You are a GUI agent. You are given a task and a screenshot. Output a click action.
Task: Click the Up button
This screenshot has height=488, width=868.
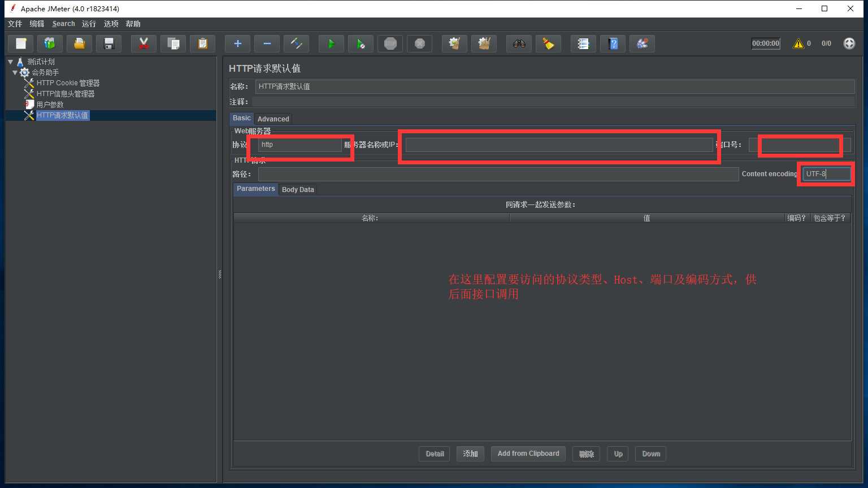tap(618, 454)
